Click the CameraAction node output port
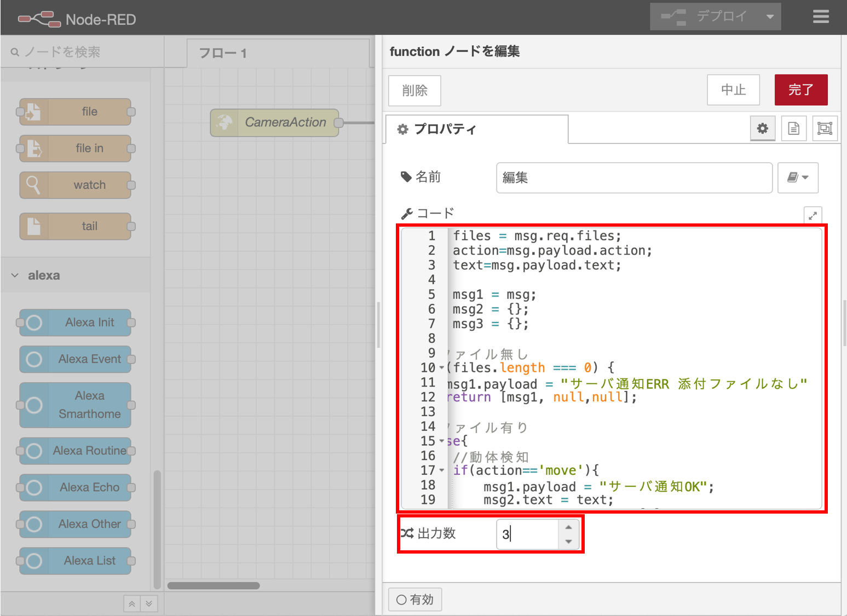 tap(339, 123)
